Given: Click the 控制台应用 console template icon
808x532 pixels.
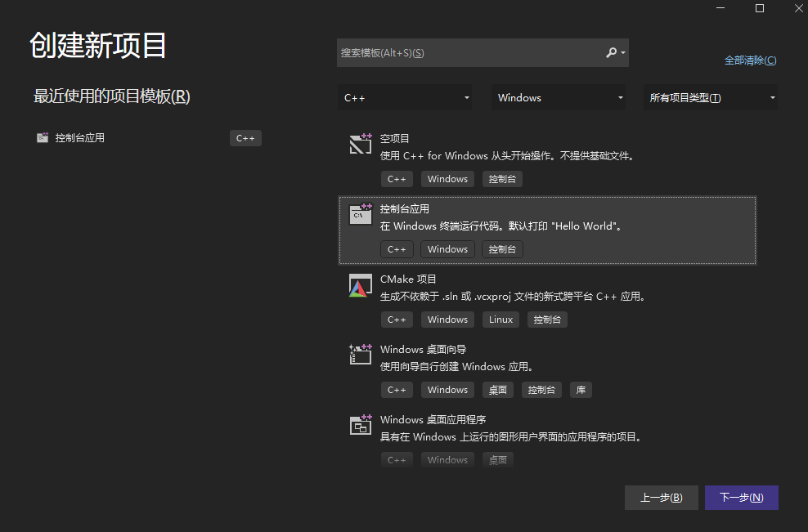Looking at the screenshot, I should [x=360, y=214].
